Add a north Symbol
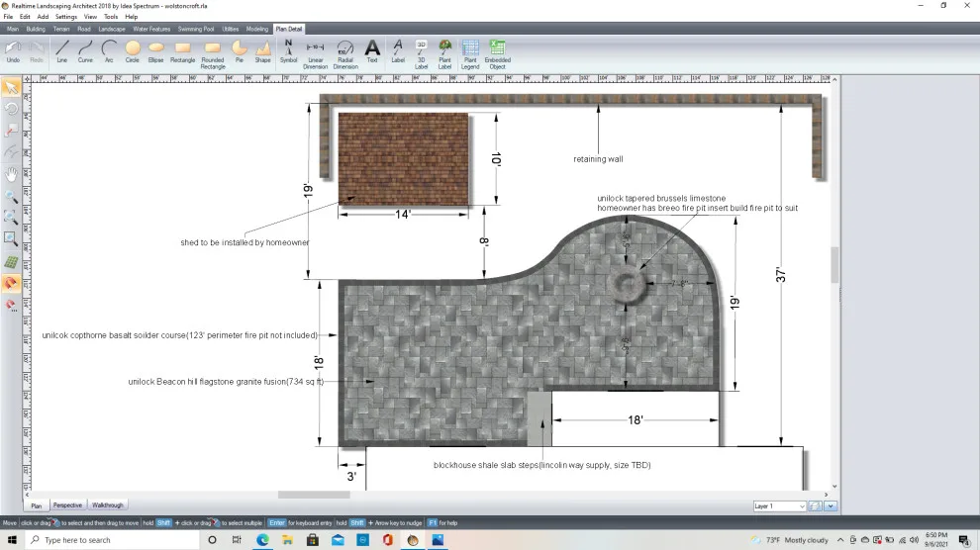Image resolution: width=980 pixels, height=550 pixels. click(288, 51)
